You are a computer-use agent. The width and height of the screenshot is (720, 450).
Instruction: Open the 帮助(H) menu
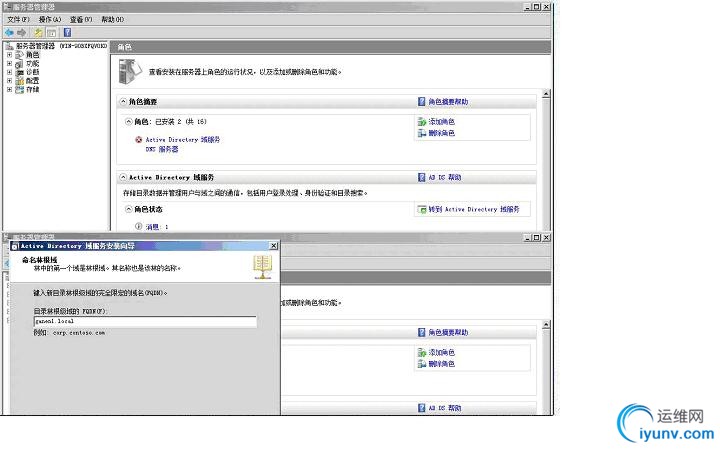(112, 19)
